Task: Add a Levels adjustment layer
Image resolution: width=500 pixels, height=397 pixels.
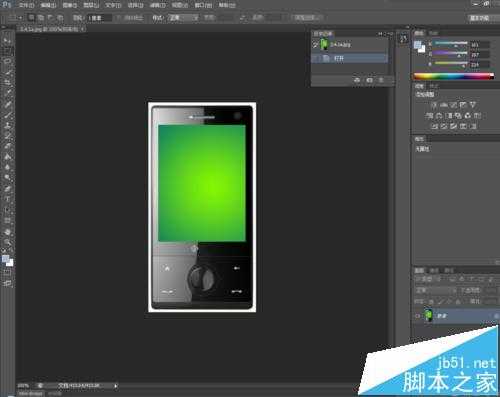Action: (444, 105)
